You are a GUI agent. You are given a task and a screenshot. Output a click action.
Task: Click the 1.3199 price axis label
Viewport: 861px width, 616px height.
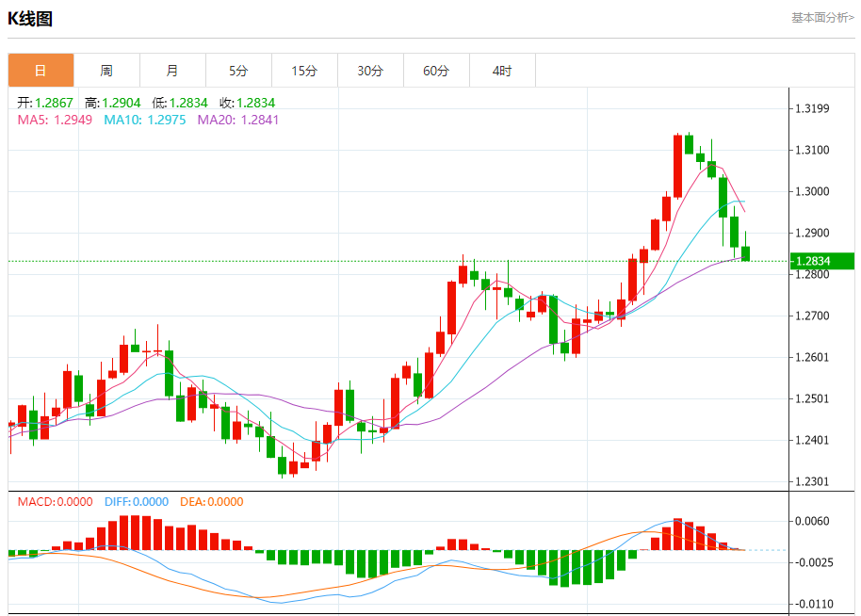812,108
